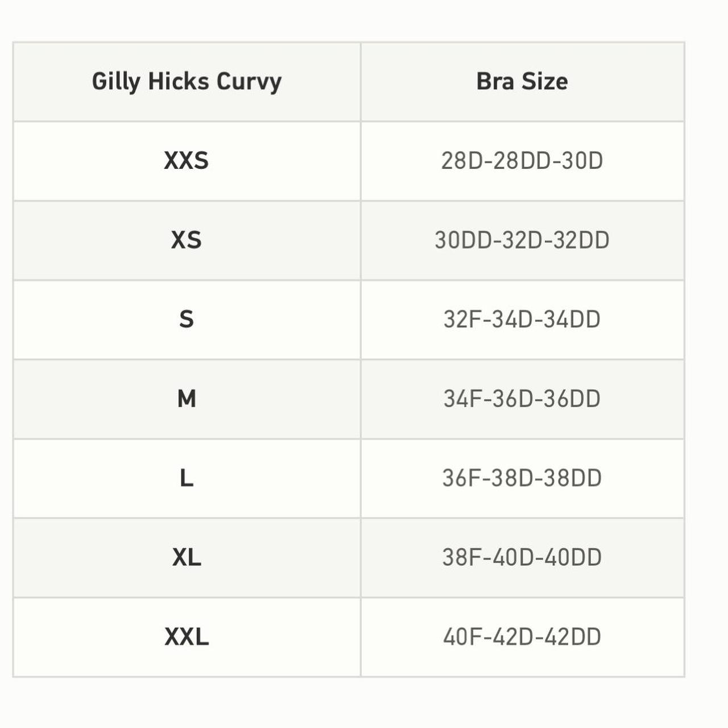Select the 32F-34D-34DD bra size cell
Screen dimensions: 728x728
[x=522, y=319]
